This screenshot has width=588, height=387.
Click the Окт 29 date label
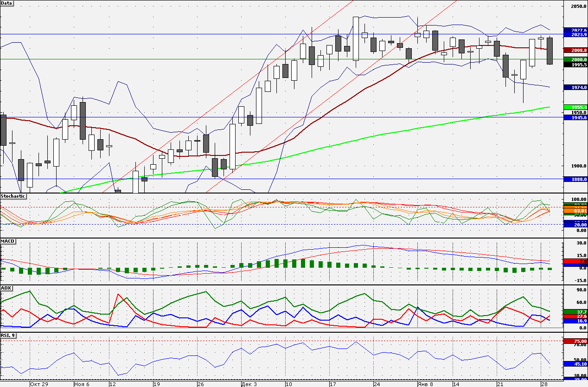click(39, 384)
